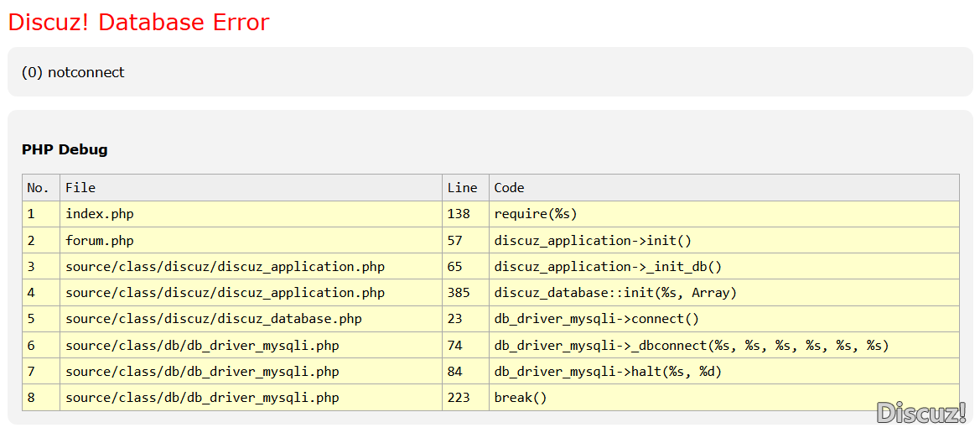
Task: Click the Code column header
Action: (x=509, y=187)
